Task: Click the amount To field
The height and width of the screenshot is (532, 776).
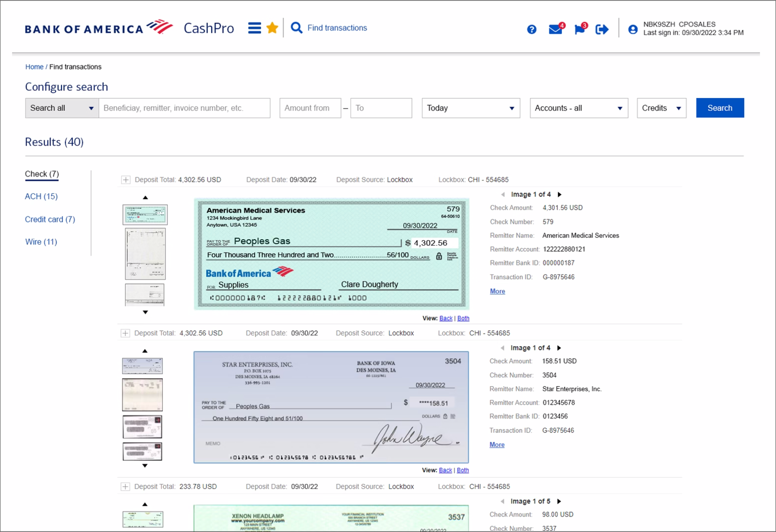Action: point(381,108)
